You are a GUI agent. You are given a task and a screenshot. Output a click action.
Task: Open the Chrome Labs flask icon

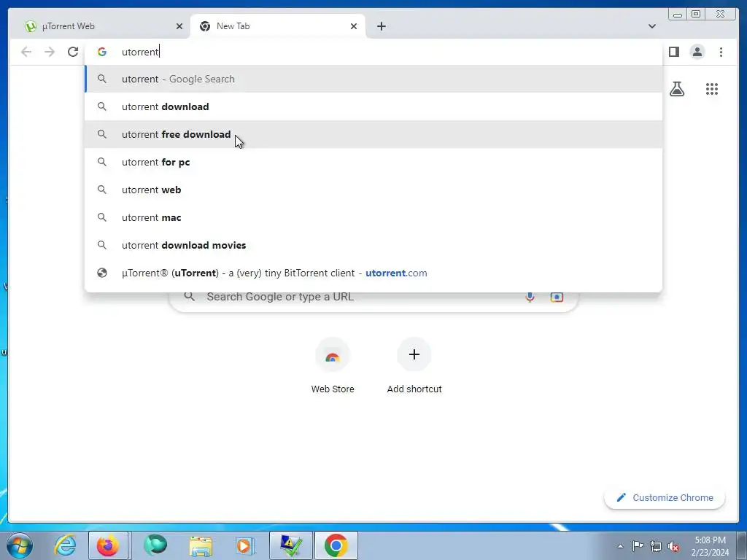click(x=676, y=88)
